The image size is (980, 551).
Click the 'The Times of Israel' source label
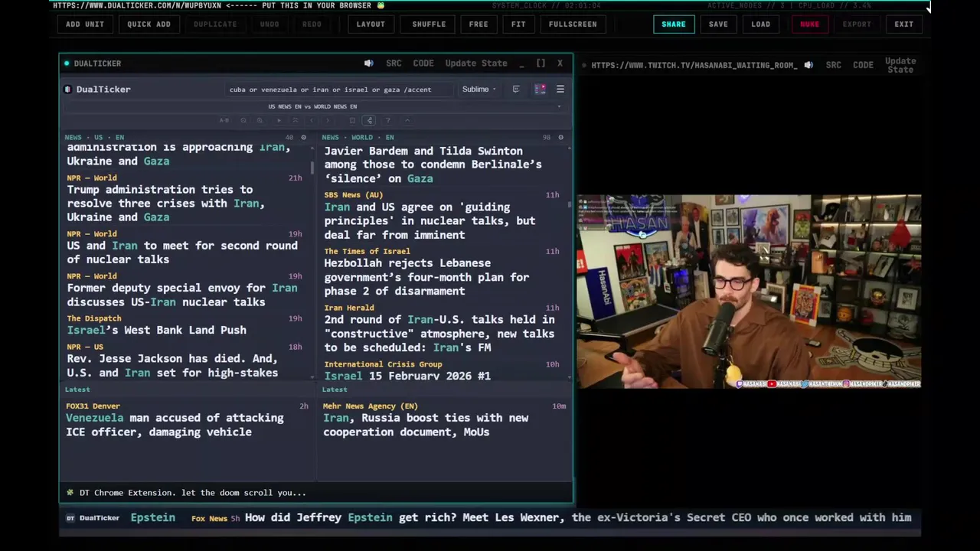pos(367,251)
